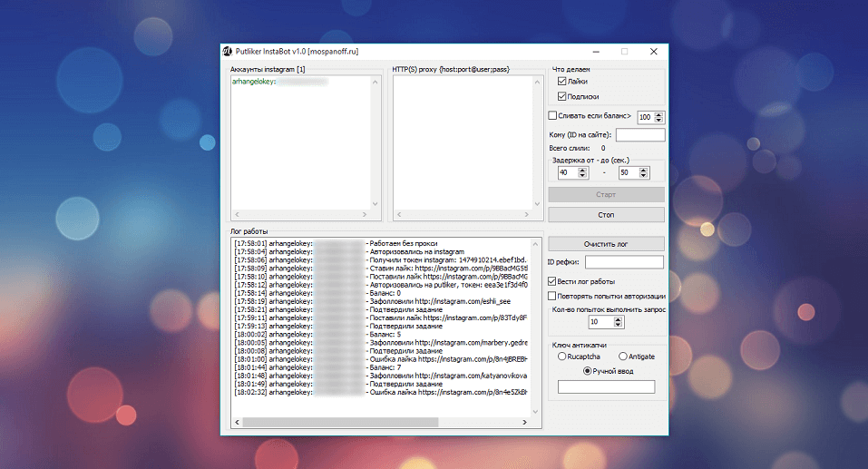Select the Rucaptcha radio button
The height and width of the screenshot is (469, 868).
pos(561,357)
